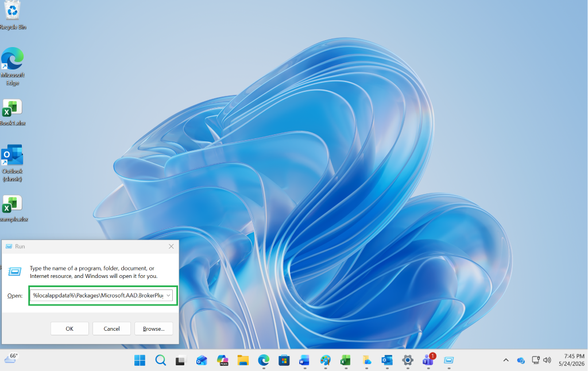Open the OneDrive folder taskbar icon
The height and width of the screenshot is (371, 588).
(366, 361)
